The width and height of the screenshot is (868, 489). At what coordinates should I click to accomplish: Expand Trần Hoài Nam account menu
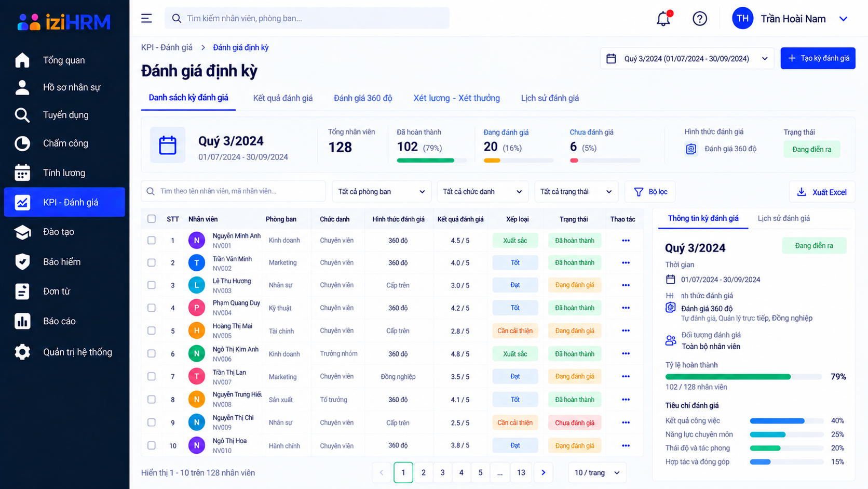point(790,19)
